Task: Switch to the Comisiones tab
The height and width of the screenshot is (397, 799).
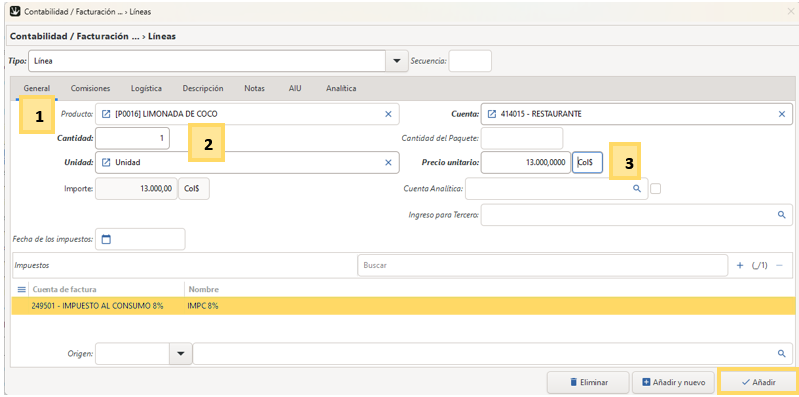Action: pyautogui.click(x=90, y=88)
